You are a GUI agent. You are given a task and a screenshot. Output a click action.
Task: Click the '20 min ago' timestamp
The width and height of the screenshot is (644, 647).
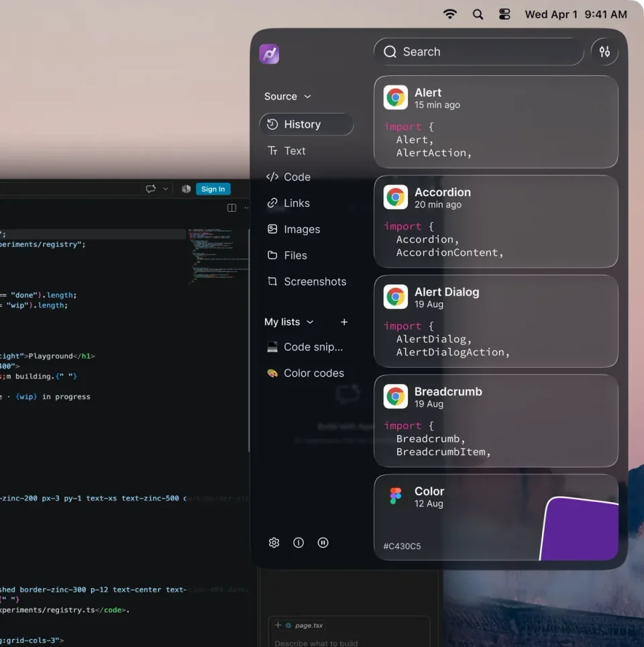(438, 205)
